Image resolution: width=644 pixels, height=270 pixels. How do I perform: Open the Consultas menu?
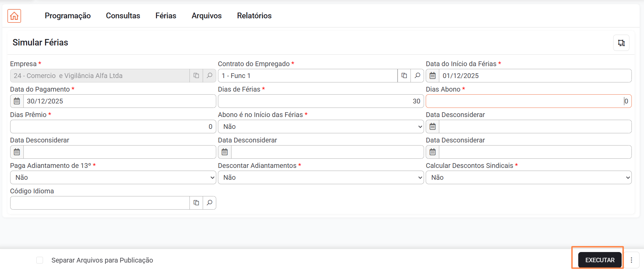coord(123,16)
